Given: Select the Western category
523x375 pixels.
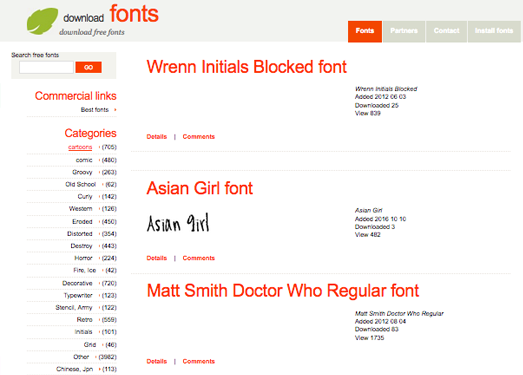Looking at the screenshot, I should tap(81, 209).
